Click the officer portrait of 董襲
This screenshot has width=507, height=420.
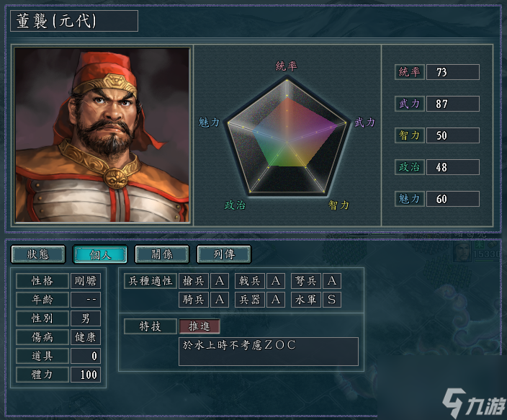tap(102, 135)
